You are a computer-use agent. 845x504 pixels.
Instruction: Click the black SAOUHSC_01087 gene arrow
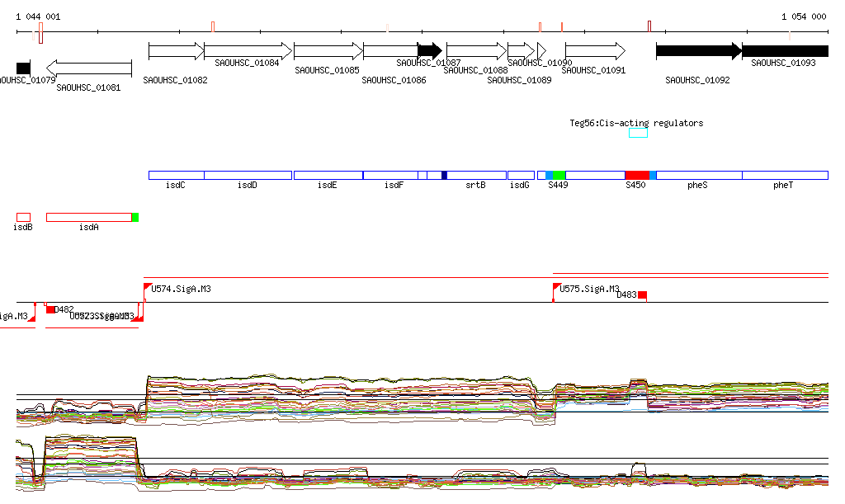[x=430, y=51]
